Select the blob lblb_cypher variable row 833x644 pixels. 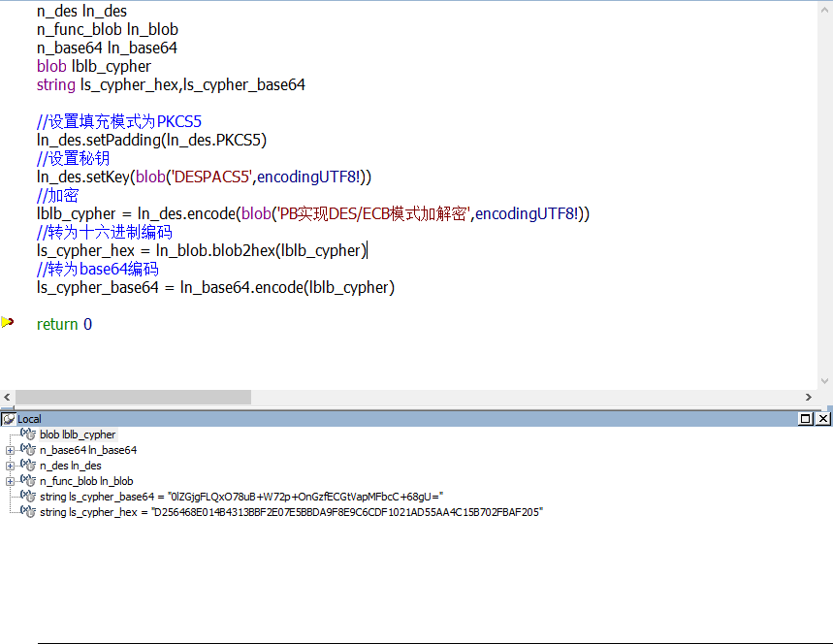pyautogui.click(x=78, y=435)
